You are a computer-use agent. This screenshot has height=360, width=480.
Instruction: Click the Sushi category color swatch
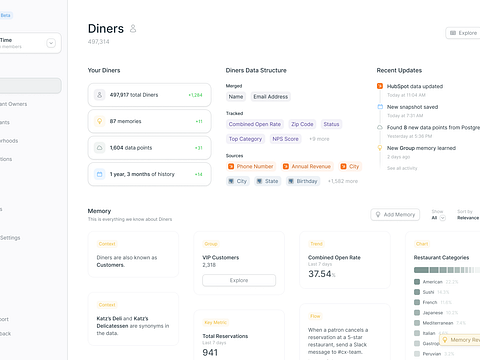click(417, 292)
